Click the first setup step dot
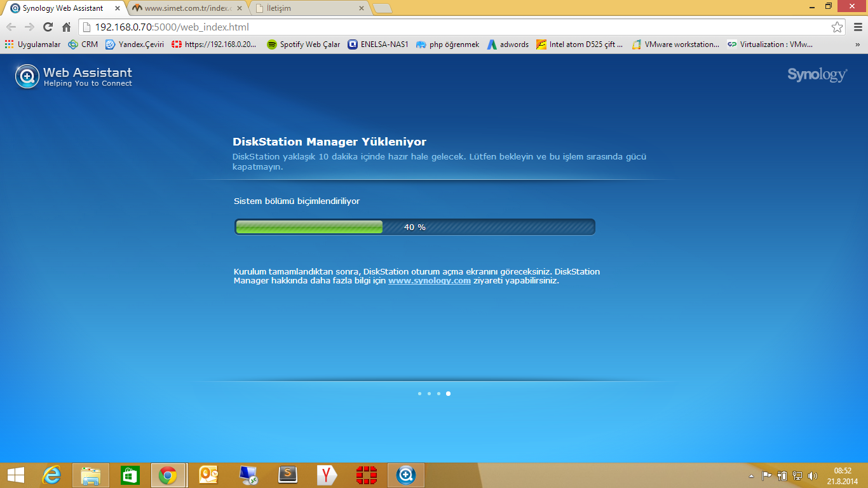868x488 pixels. [419, 394]
